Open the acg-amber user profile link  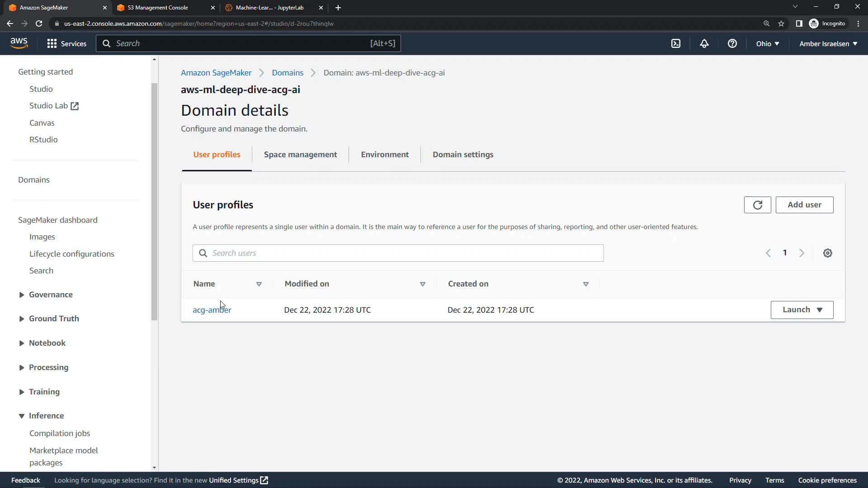click(x=212, y=310)
